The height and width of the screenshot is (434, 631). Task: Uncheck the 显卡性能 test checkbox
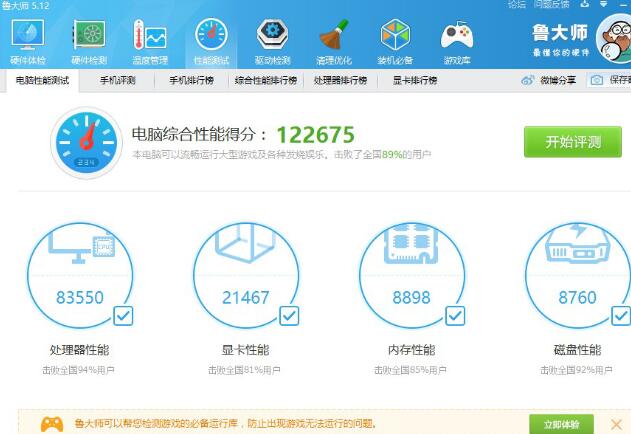[289, 316]
